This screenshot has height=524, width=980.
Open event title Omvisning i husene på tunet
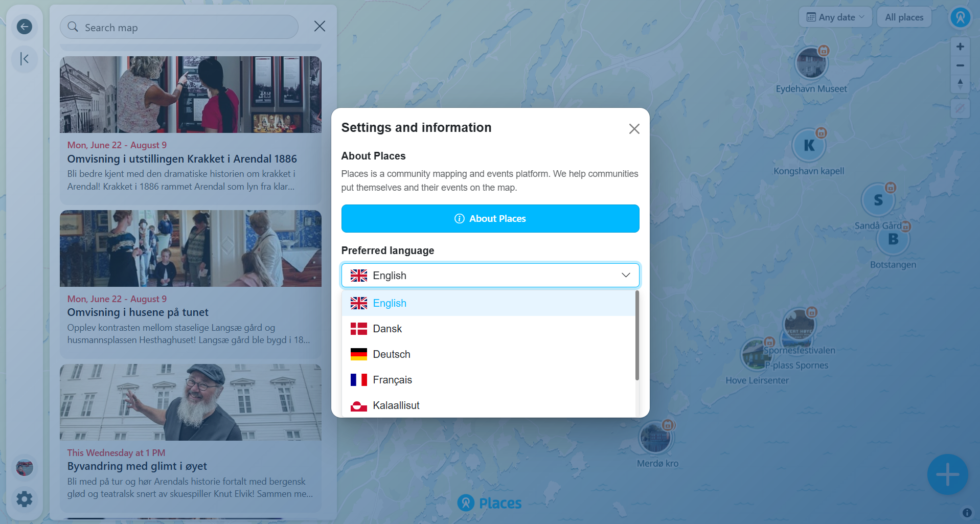pyautogui.click(x=138, y=312)
